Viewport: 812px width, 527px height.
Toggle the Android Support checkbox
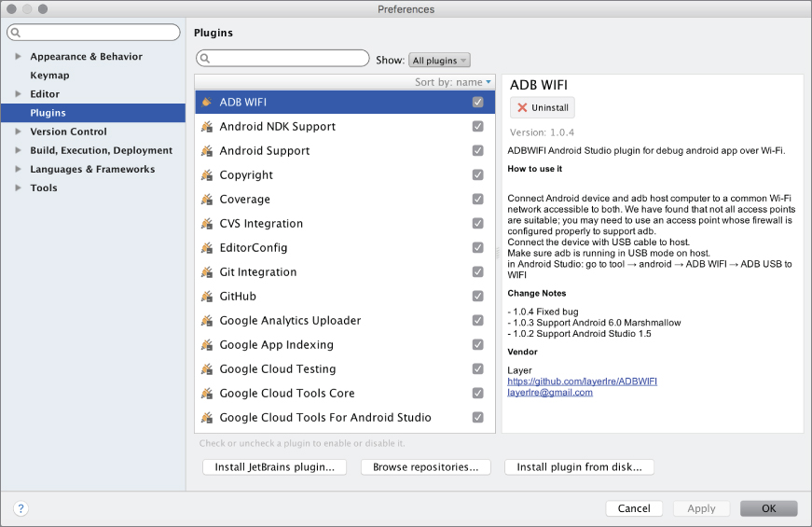click(478, 151)
